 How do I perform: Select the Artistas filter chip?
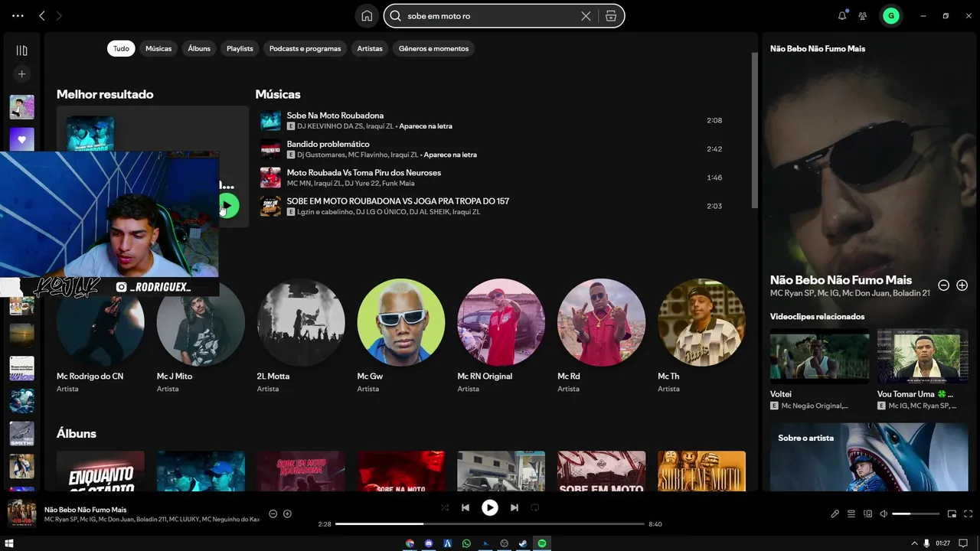coord(370,48)
